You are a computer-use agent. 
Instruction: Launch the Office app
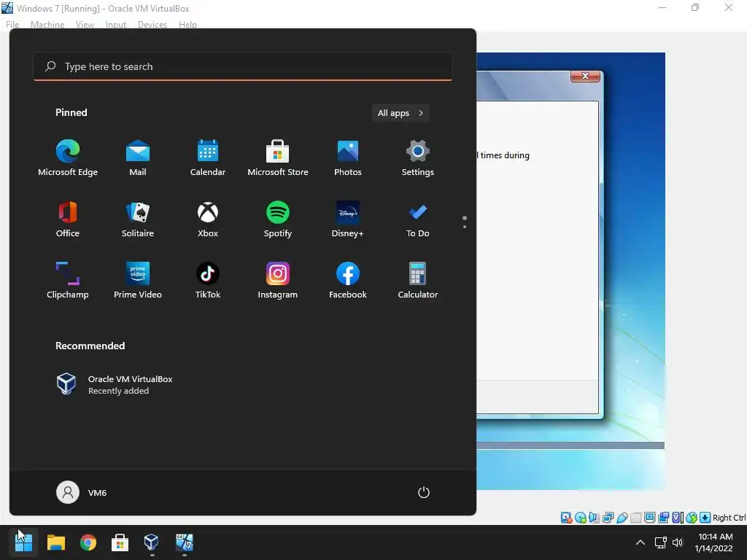(x=68, y=219)
